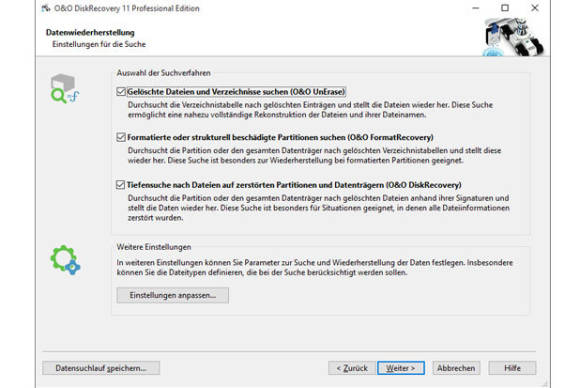Click the paragraph starting In weiteren Einstellungen

(315, 267)
